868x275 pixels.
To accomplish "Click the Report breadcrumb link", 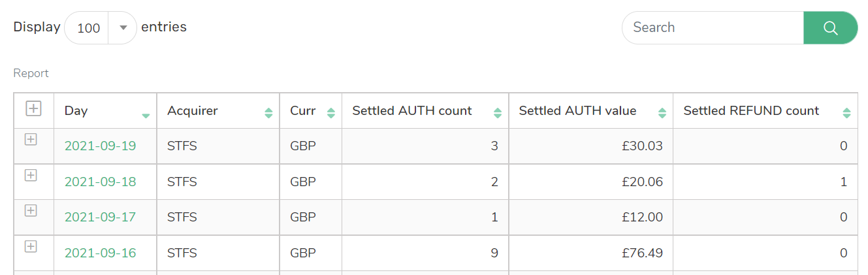I will pyautogui.click(x=31, y=73).
